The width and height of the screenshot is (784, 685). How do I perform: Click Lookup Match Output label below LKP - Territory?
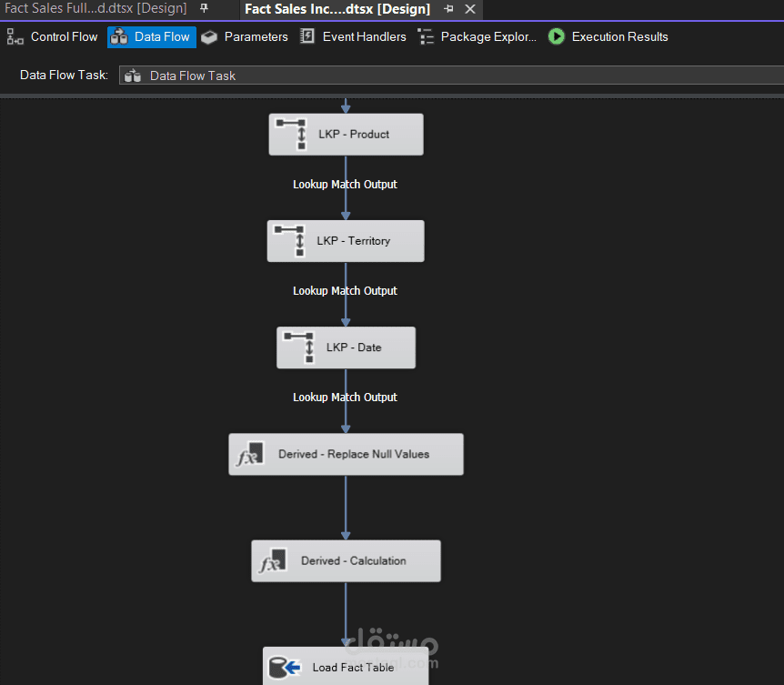(x=345, y=291)
